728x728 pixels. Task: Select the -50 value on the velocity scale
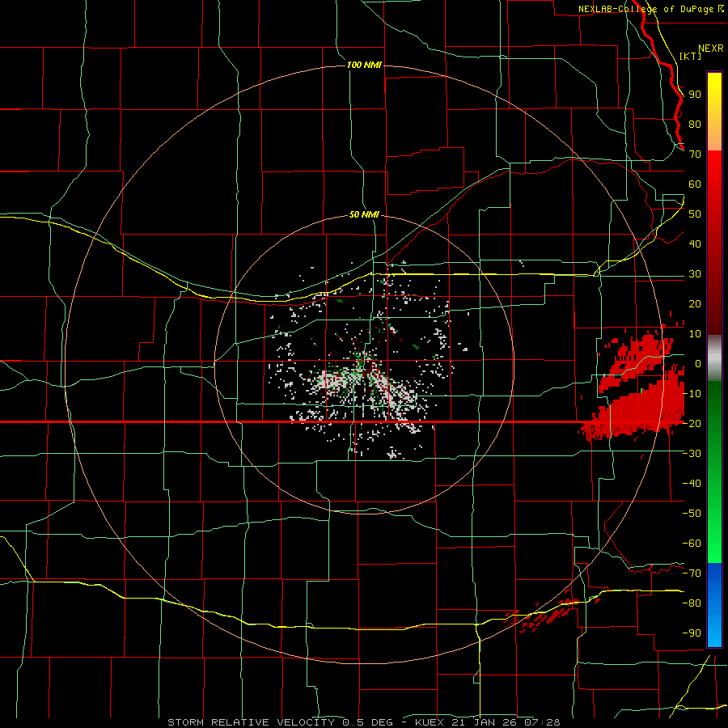(692, 514)
